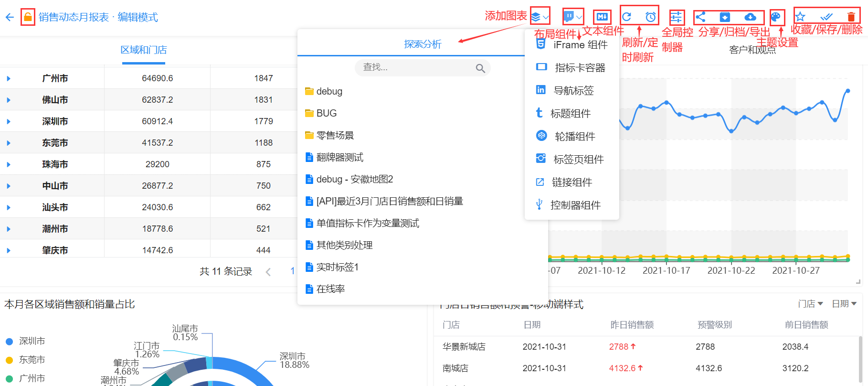Click the 预警级别 column header
The image size is (868, 386).
point(715,325)
